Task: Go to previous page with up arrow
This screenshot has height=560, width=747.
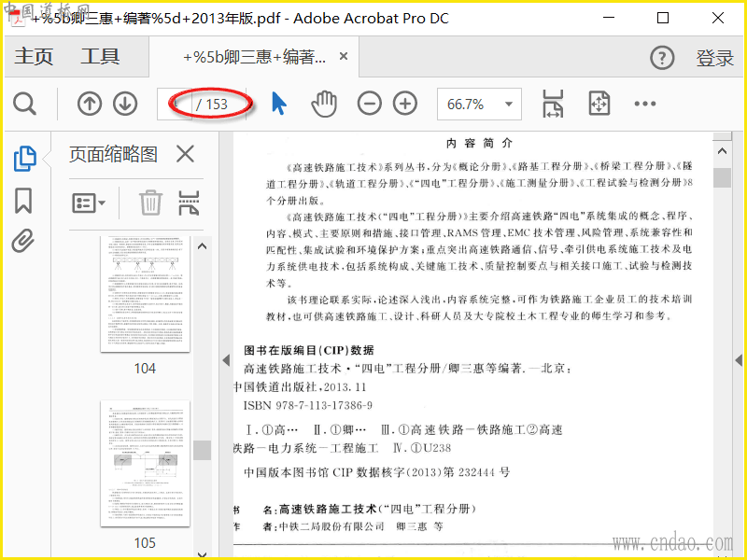Action: [90, 104]
